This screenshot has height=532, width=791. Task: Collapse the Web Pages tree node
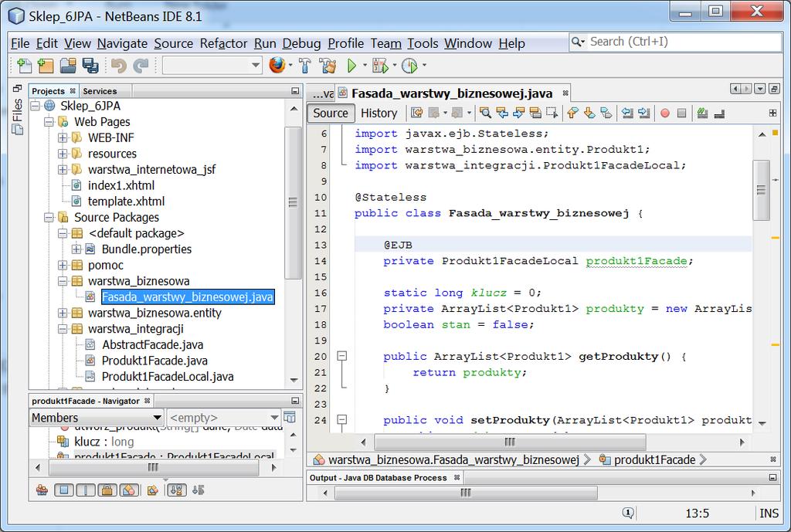point(49,121)
